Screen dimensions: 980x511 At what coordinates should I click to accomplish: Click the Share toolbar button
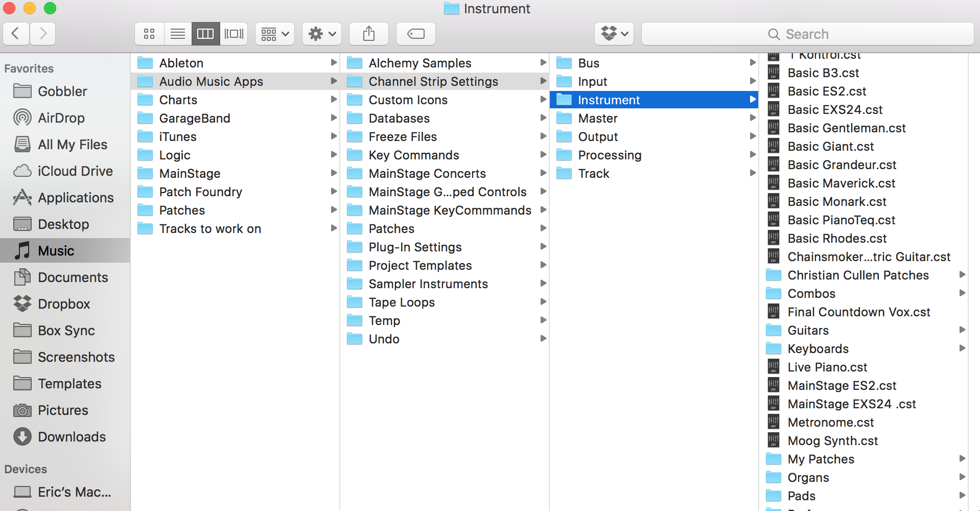click(x=369, y=34)
